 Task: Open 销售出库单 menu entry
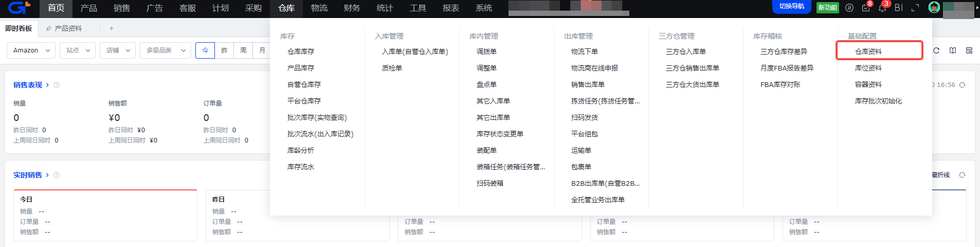(588, 84)
